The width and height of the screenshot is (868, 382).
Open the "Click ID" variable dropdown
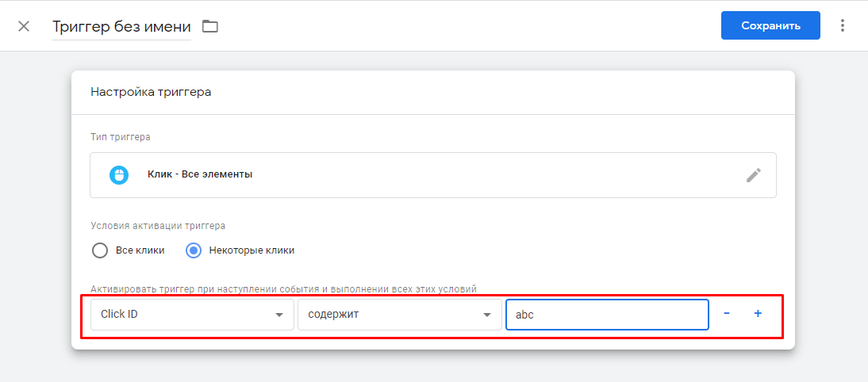pos(191,315)
